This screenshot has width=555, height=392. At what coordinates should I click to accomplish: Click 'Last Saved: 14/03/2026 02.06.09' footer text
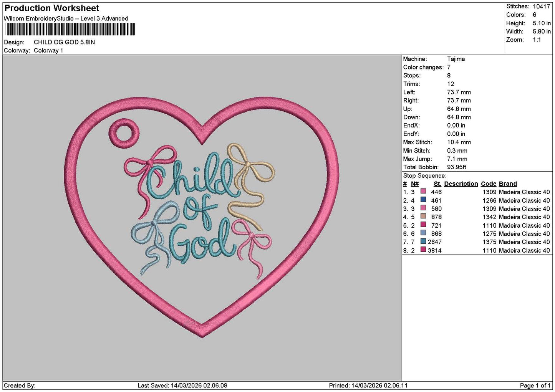click(182, 385)
